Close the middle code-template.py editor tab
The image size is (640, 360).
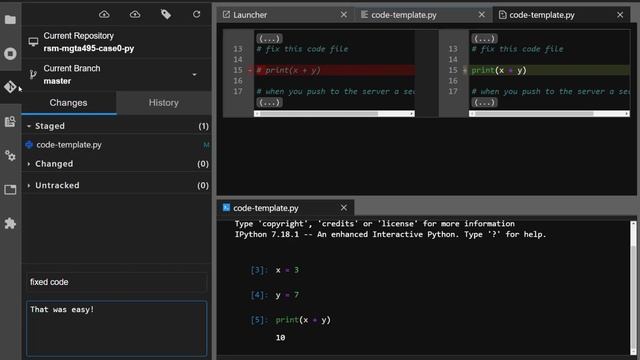[x=482, y=15]
